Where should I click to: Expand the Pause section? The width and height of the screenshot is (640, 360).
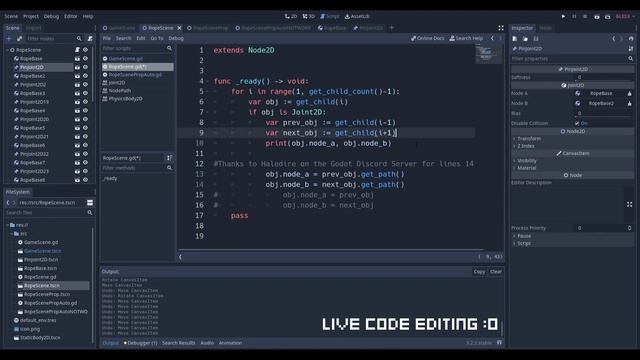tap(514, 236)
